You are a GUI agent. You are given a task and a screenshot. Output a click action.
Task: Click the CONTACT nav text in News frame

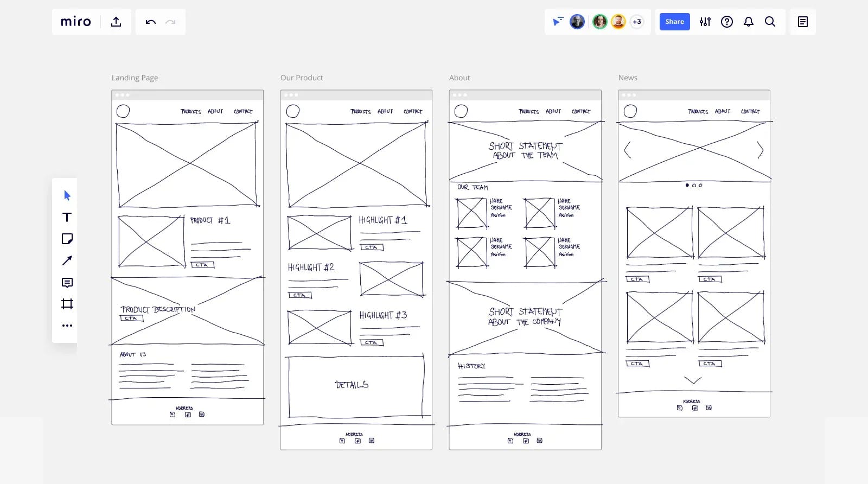(x=750, y=111)
